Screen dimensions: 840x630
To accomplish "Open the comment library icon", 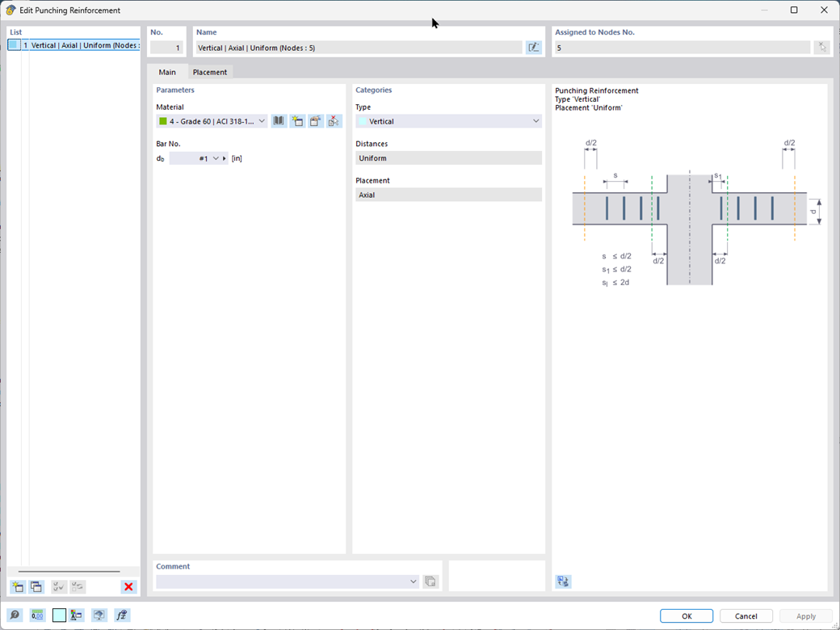I will (430, 582).
